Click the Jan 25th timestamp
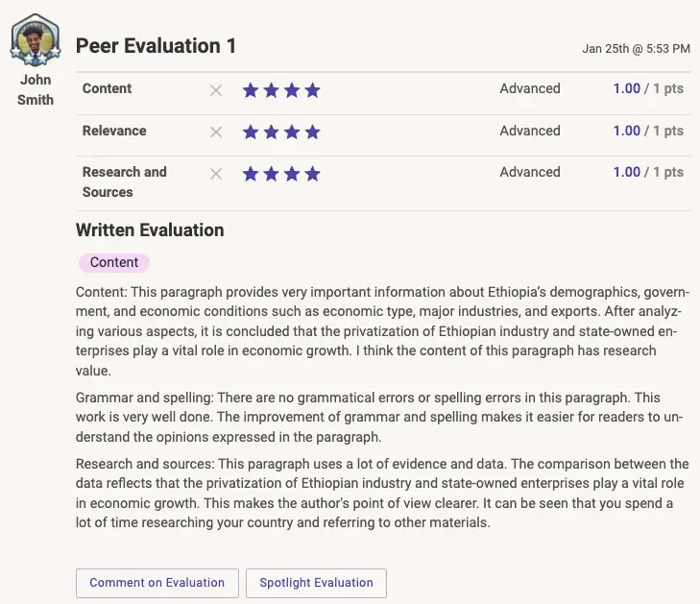 pyautogui.click(x=636, y=48)
